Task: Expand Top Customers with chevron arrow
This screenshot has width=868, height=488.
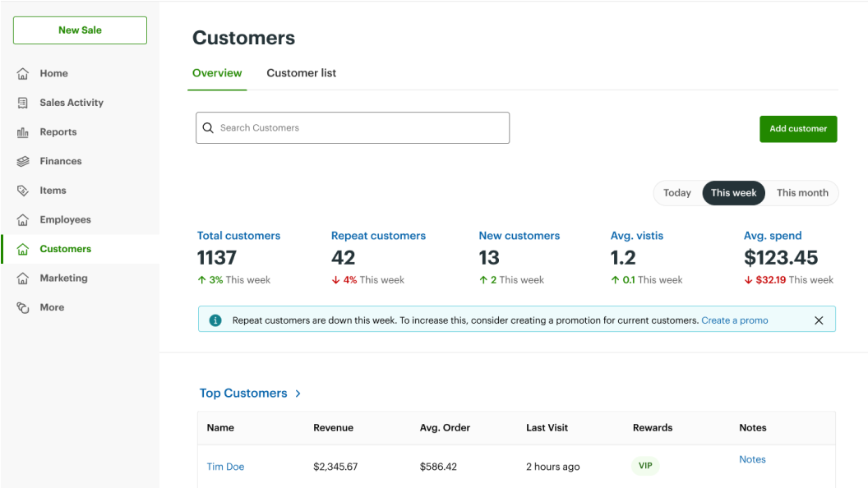Action: point(298,394)
